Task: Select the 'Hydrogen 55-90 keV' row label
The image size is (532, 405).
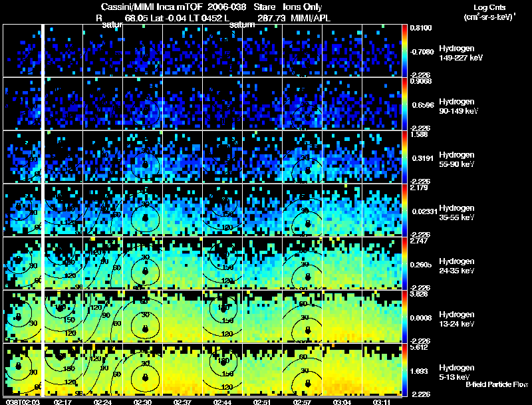Action: (457, 160)
